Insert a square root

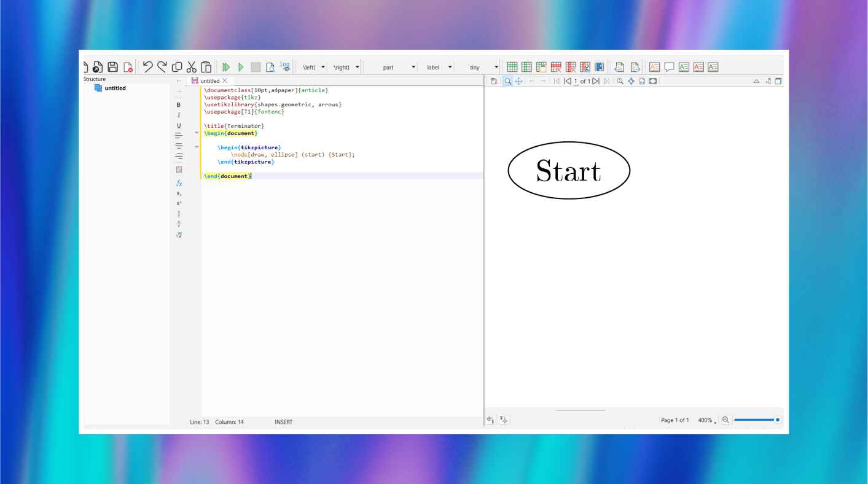(x=179, y=235)
